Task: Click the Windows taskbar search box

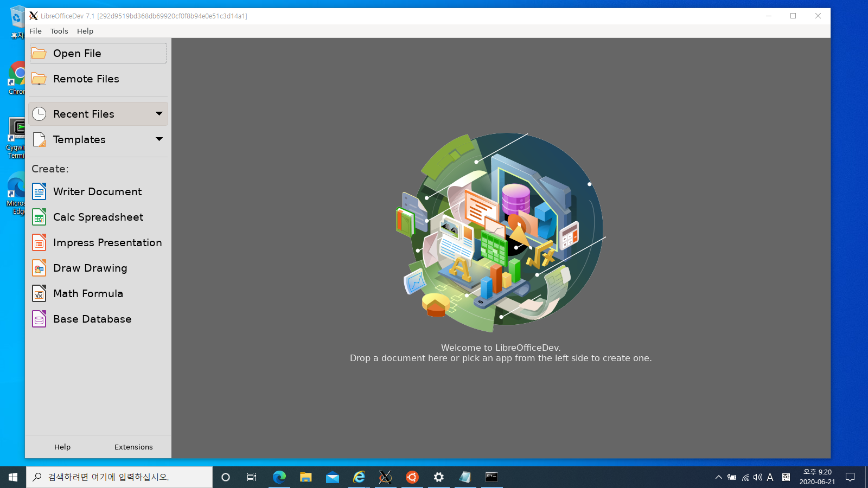Action: tap(119, 477)
